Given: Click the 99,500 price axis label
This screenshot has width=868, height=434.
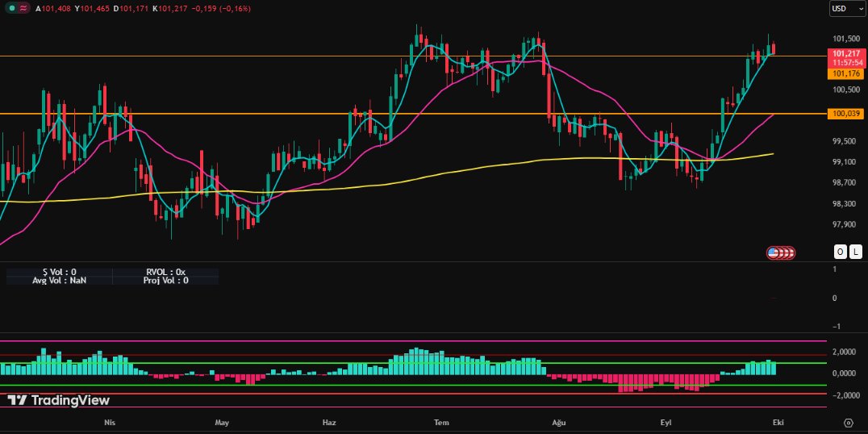Looking at the screenshot, I should [845, 141].
